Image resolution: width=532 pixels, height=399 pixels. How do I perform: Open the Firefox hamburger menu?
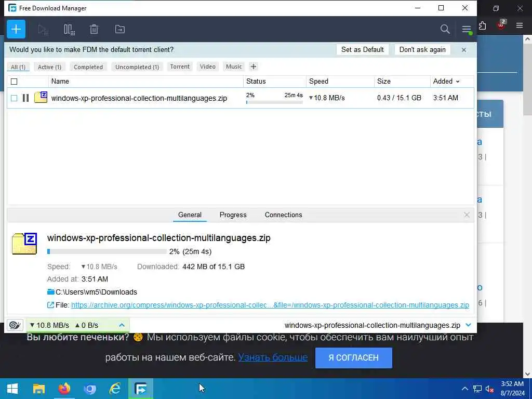520,25
